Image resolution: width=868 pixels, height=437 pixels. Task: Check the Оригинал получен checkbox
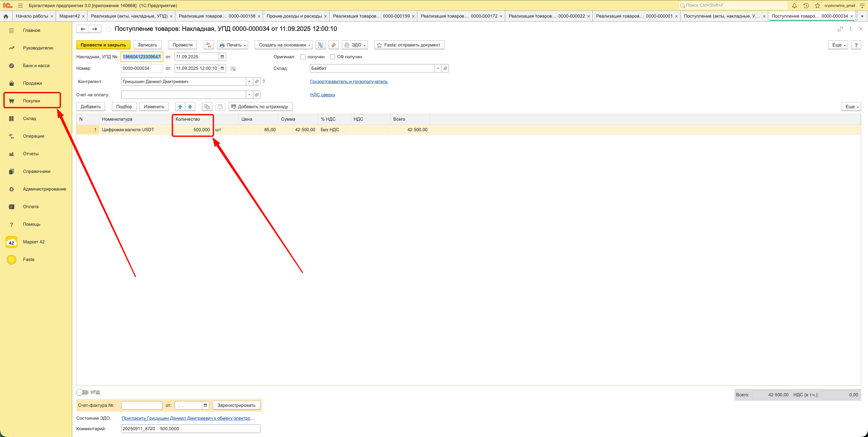point(303,57)
